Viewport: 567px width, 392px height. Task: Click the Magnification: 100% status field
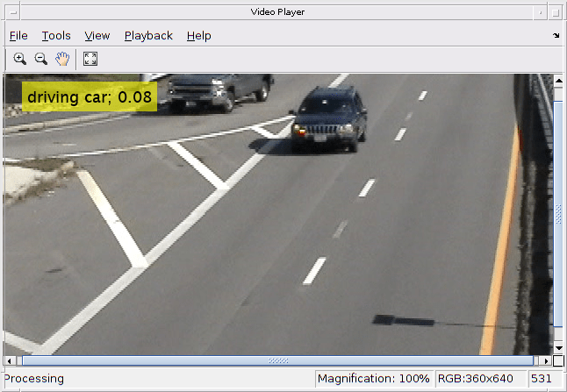[x=374, y=379]
